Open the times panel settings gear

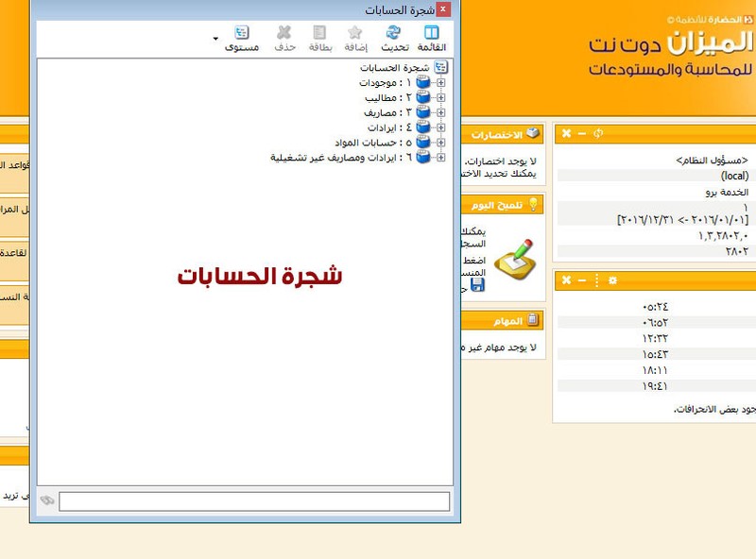(x=612, y=280)
